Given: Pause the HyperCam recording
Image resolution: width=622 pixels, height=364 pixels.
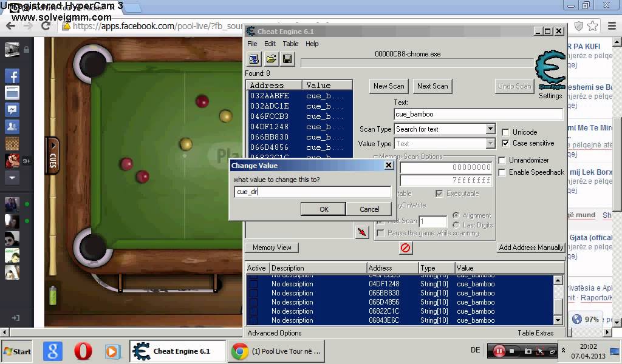Looking at the screenshot, I should pyautogui.click(x=499, y=351).
